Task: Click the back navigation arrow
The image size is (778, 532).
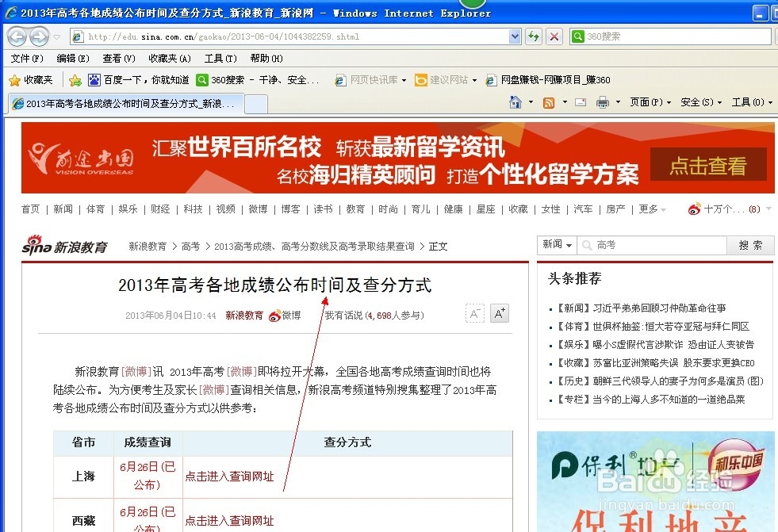Action: point(17,36)
